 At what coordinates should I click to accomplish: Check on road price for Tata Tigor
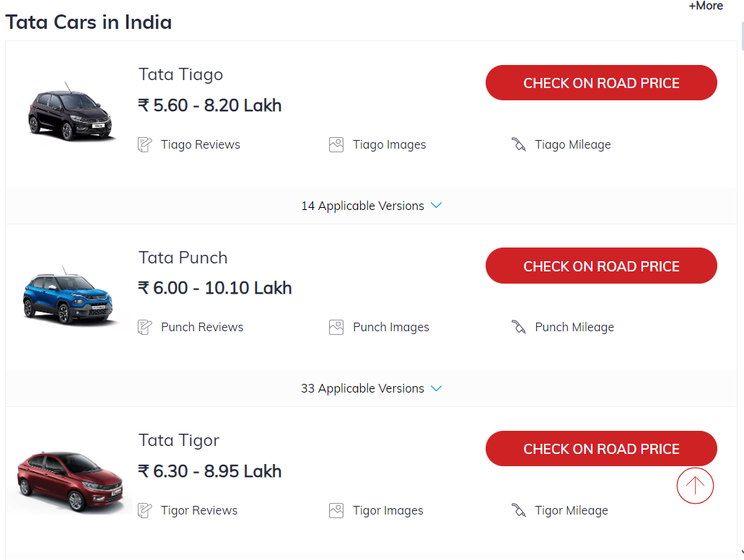point(601,449)
